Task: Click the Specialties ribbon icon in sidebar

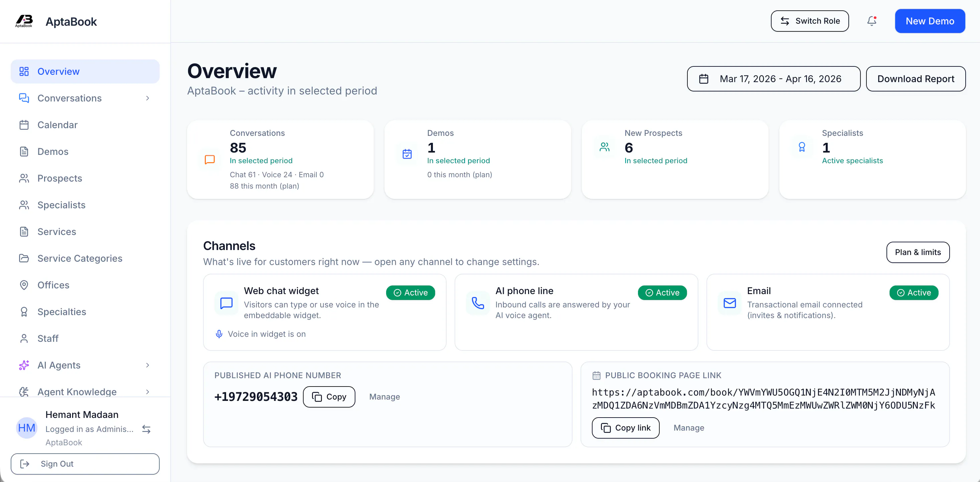Action: click(x=24, y=312)
